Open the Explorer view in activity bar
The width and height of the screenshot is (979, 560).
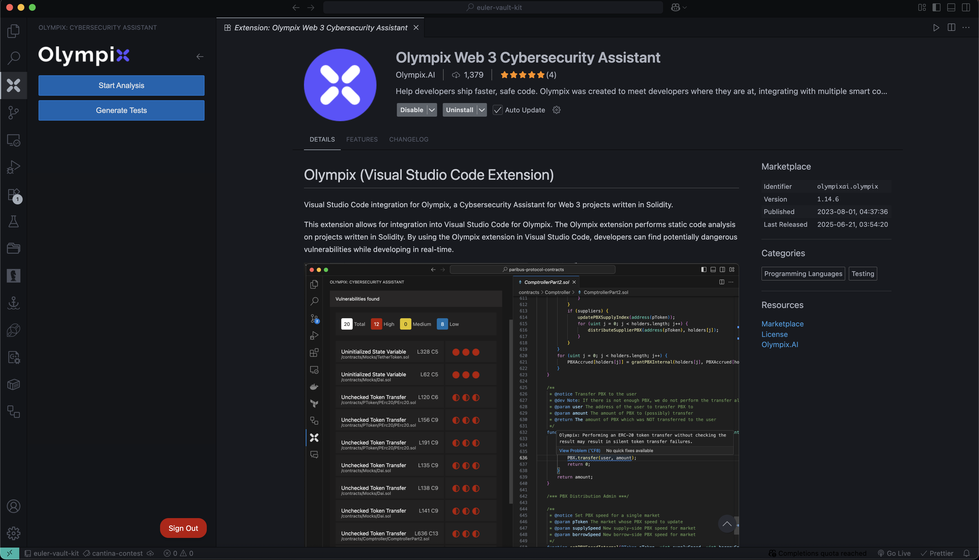pos(14,31)
